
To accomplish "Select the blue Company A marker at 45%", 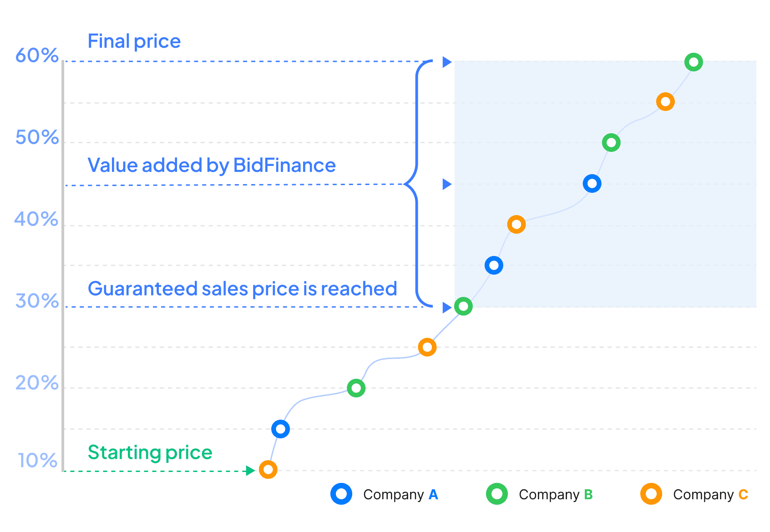I will click(x=592, y=184).
